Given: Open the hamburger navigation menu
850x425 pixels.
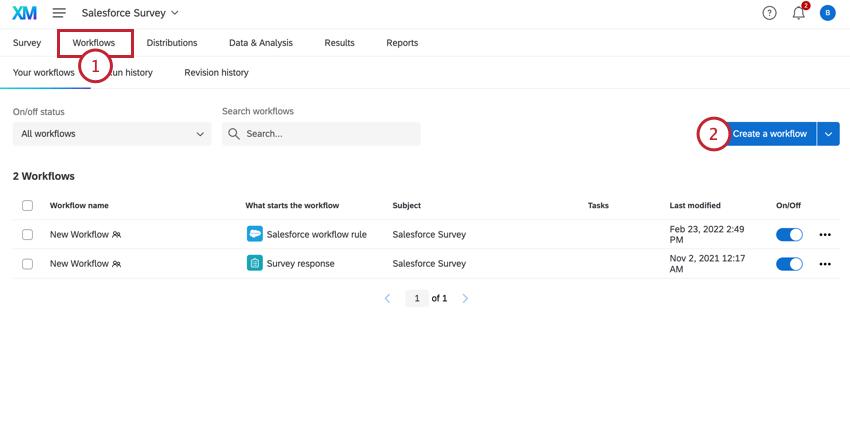Looking at the screenshot, I should click(59, 13).
